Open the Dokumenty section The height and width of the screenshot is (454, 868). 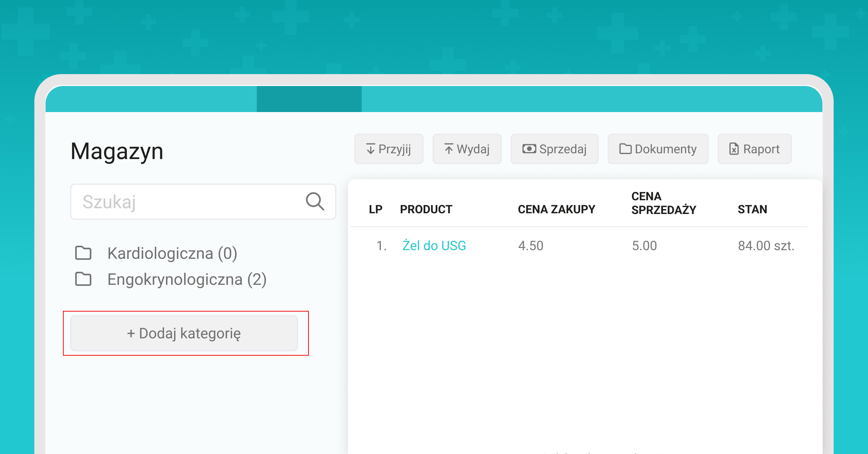(658, 149)
